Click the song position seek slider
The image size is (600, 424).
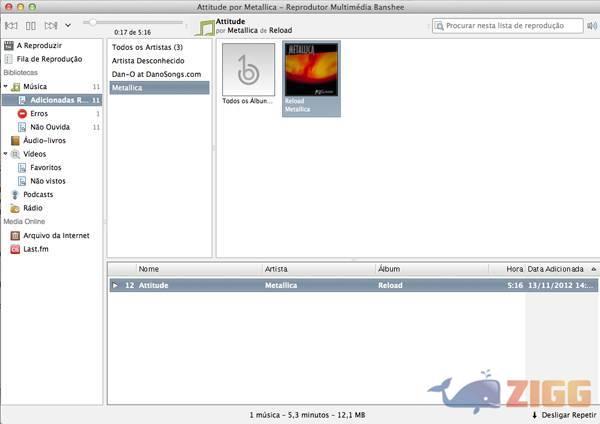(x=133, y=23)
